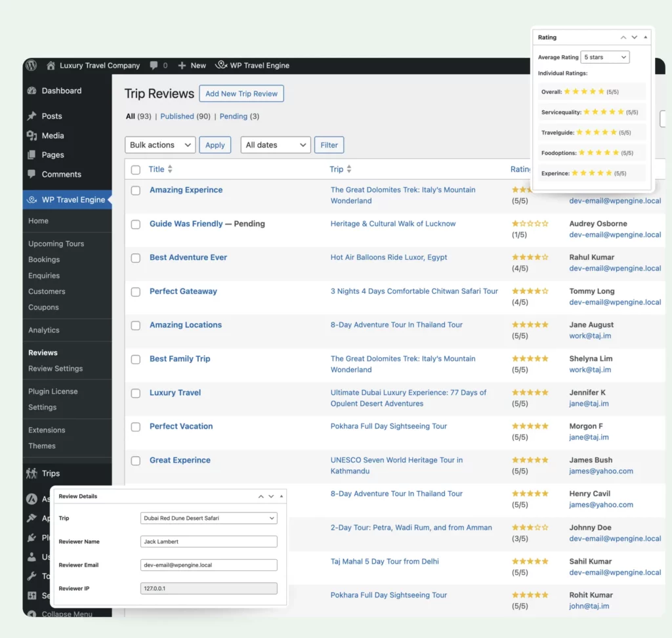Check the Amazing Locations checkbox
The width and height of the screenshot is (672, 638).
coord(135,326)
